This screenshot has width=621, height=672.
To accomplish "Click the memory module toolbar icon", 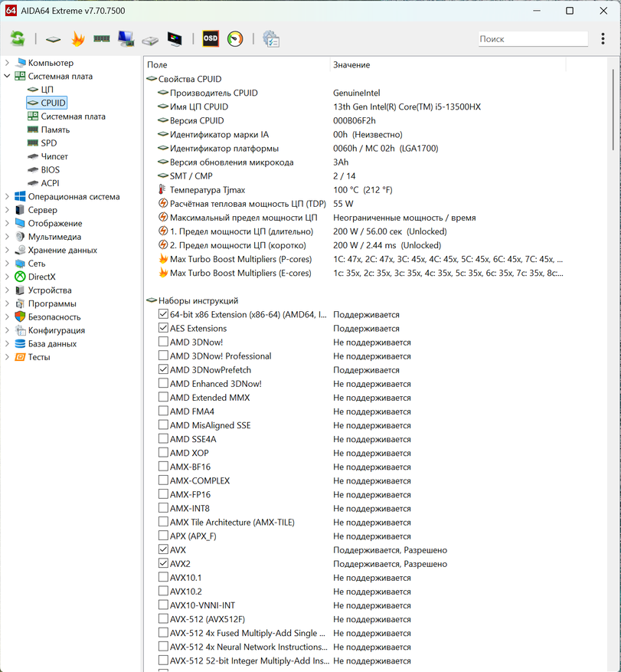I will tap(101, 39).
